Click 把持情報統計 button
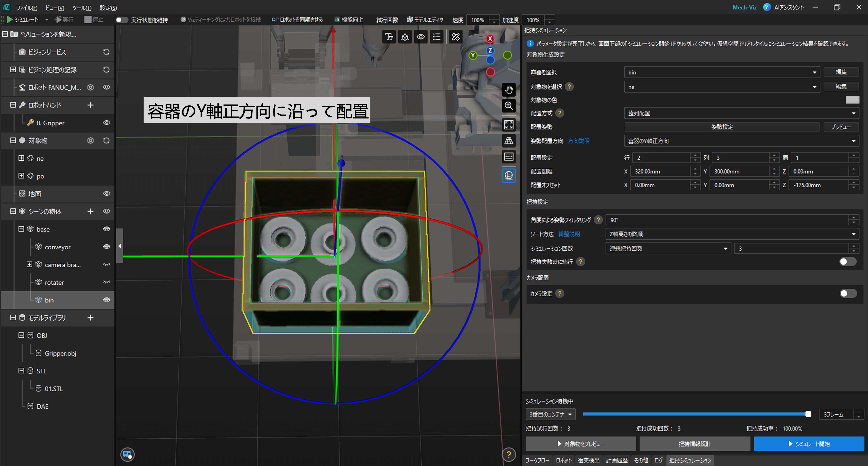Screen dimensions: 868x466 tap(695, 444)
